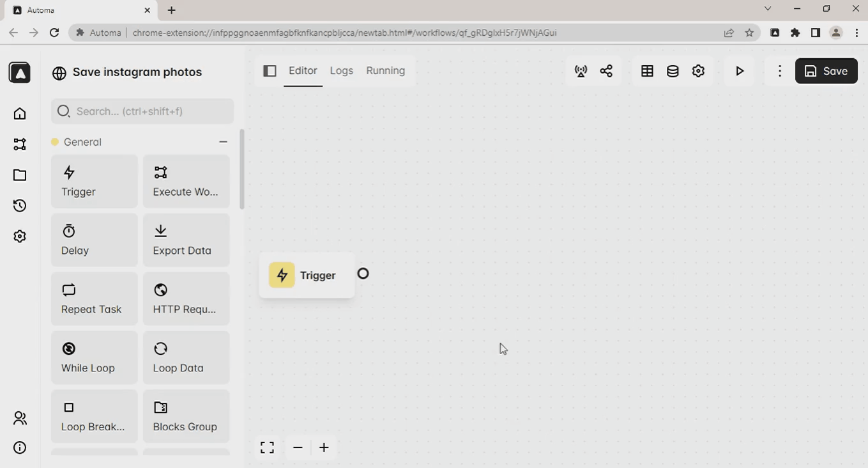Select the Trigger block in the palette
Screen dimensions: 868x468
[x=95, y=182]
